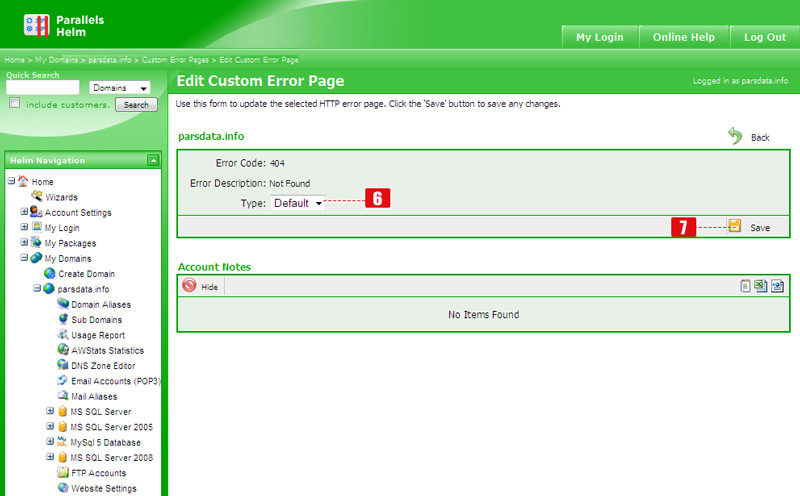The image size is (800, 496).
Task: Open the Online Help tab
Action: tap(684, 37)
